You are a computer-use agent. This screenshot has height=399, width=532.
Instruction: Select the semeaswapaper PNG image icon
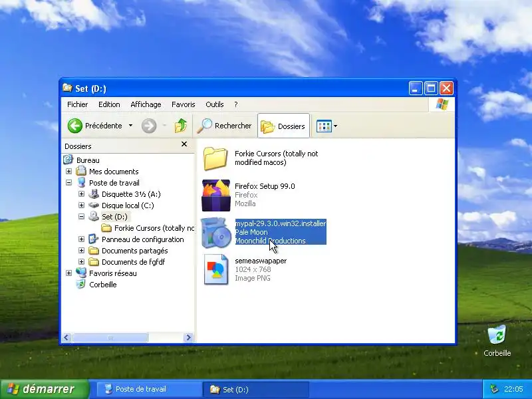point(215,270)
